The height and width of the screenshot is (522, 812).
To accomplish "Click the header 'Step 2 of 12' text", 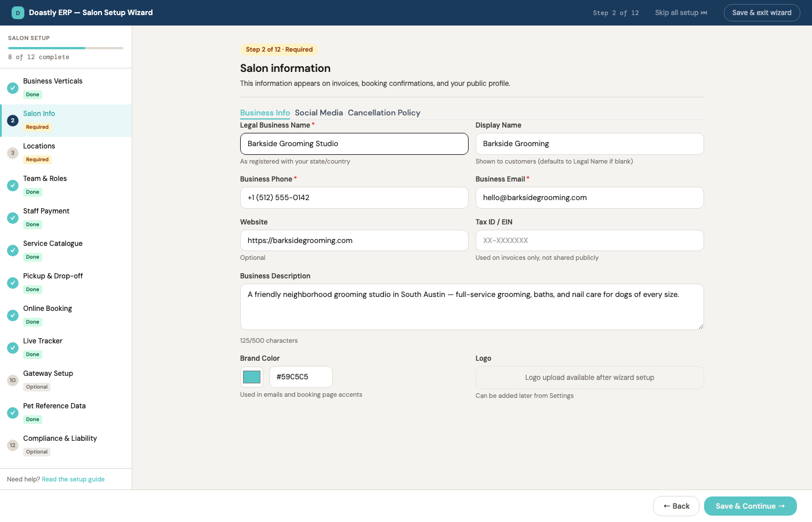I will (616, 13).
